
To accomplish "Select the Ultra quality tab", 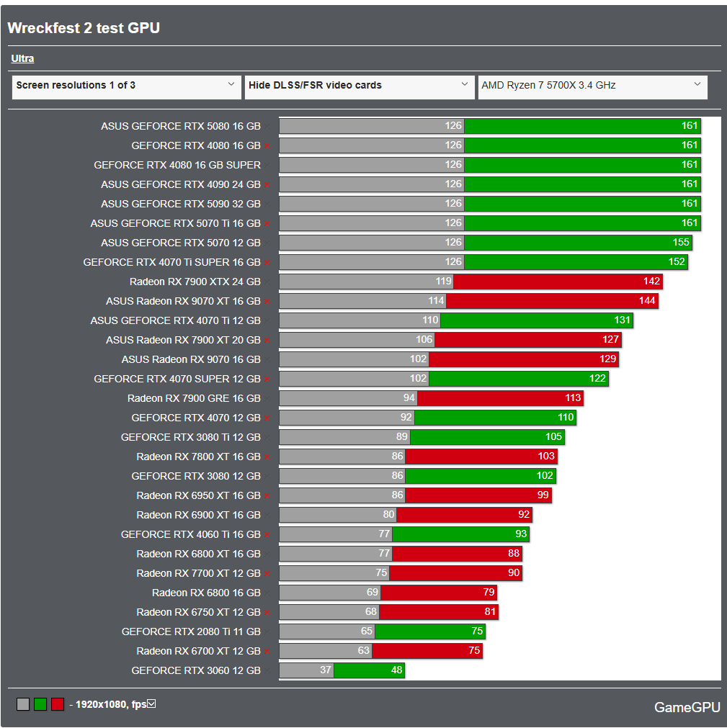I will 22,58.
